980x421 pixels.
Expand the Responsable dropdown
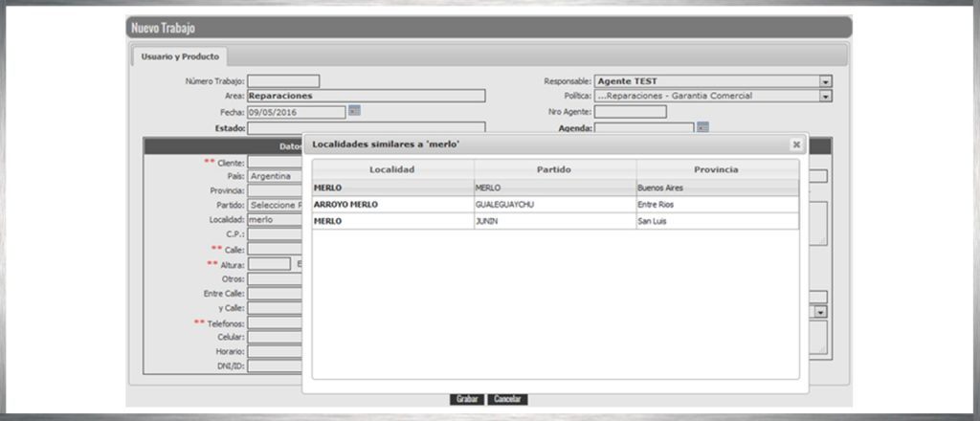pos(825,82)
